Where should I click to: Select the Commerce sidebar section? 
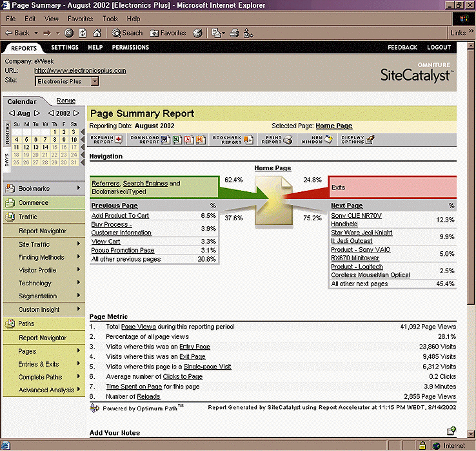44,202
